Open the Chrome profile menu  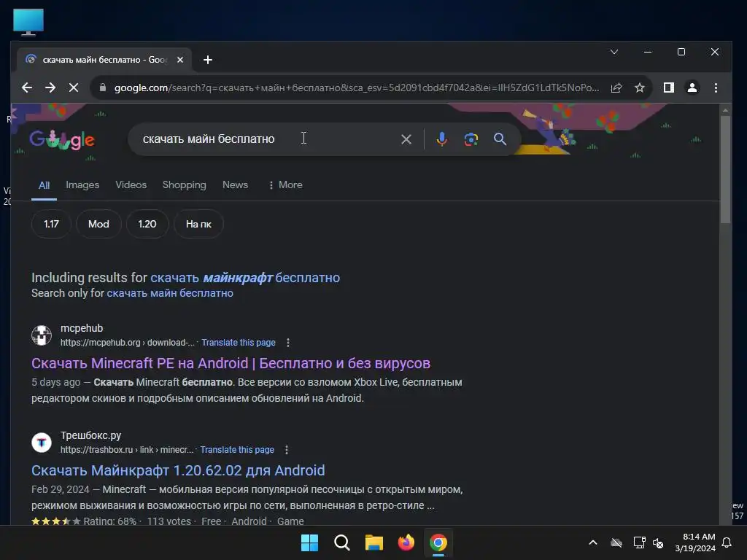pyautogui.click(x=692, y=87)
